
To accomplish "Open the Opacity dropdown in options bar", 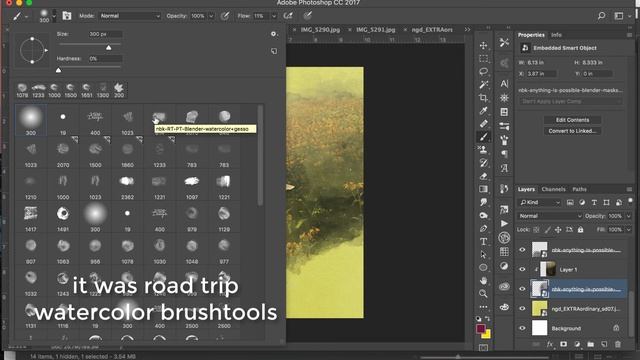I will coord(211,16).
